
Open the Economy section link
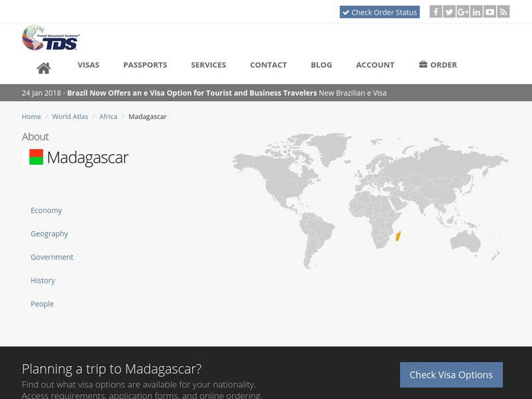[x=46, y=210]
